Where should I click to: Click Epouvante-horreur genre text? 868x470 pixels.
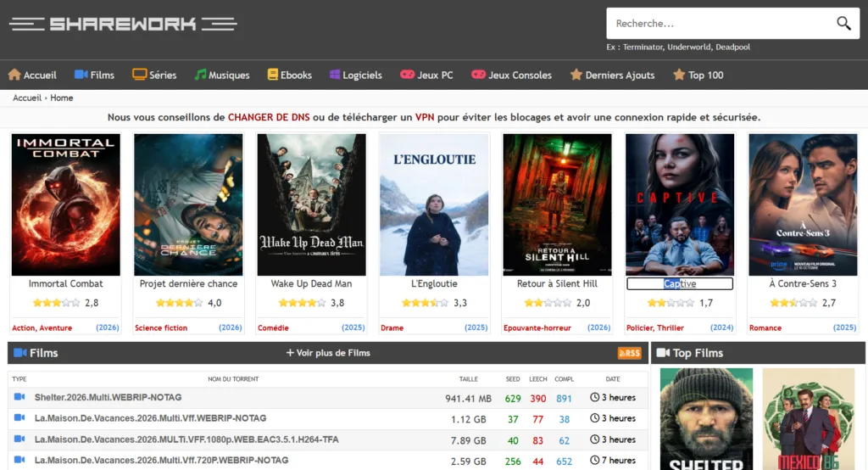coord(537,327)
